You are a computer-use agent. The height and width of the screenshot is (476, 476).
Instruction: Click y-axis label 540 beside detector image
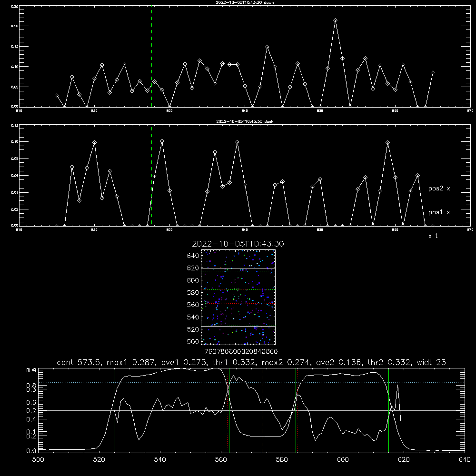click(x=193, y=317)
